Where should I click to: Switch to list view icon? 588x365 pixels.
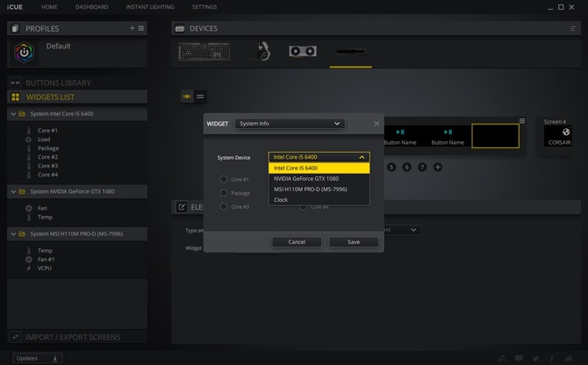click(200, 97)
